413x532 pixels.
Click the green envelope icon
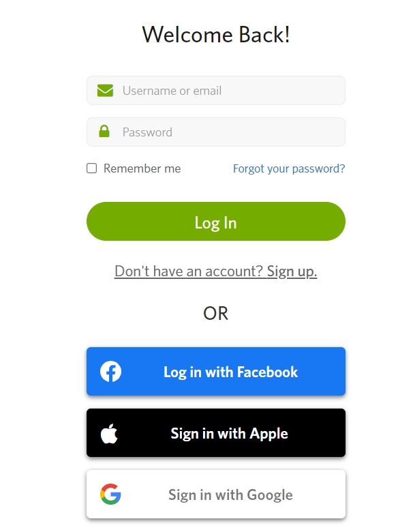click(105, 91)
